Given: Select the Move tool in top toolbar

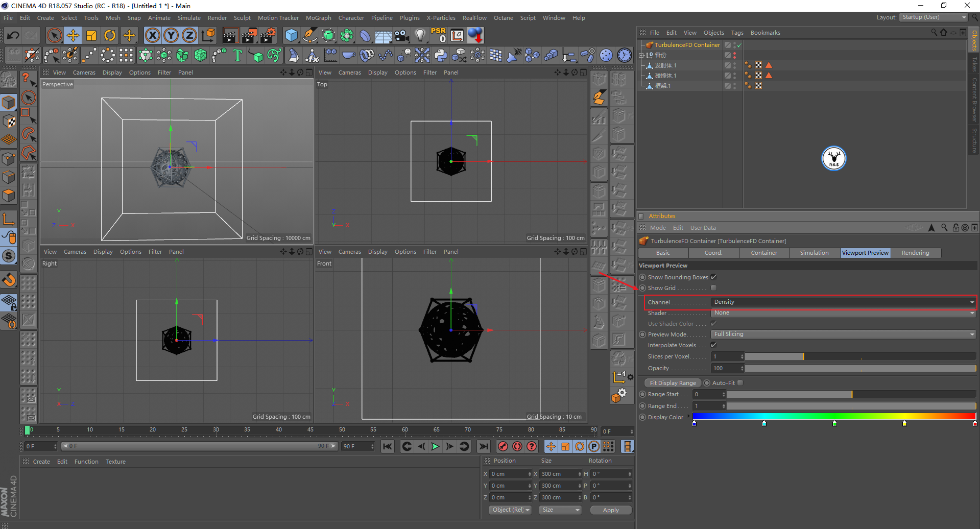Looking at the screenshot, I should [73, 35].
